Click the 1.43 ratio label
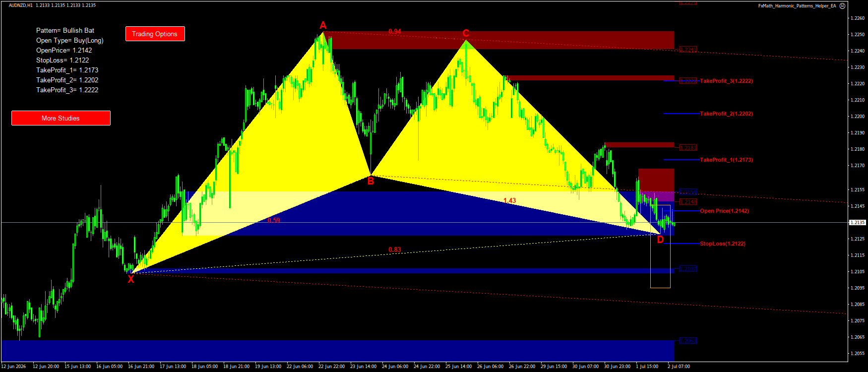Image resolution: width=868 pixels, height=372 pixels. click(x=509, y=200)
